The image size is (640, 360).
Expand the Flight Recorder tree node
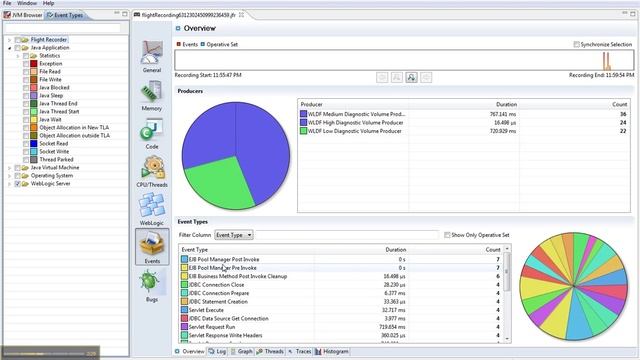point(9,40)
